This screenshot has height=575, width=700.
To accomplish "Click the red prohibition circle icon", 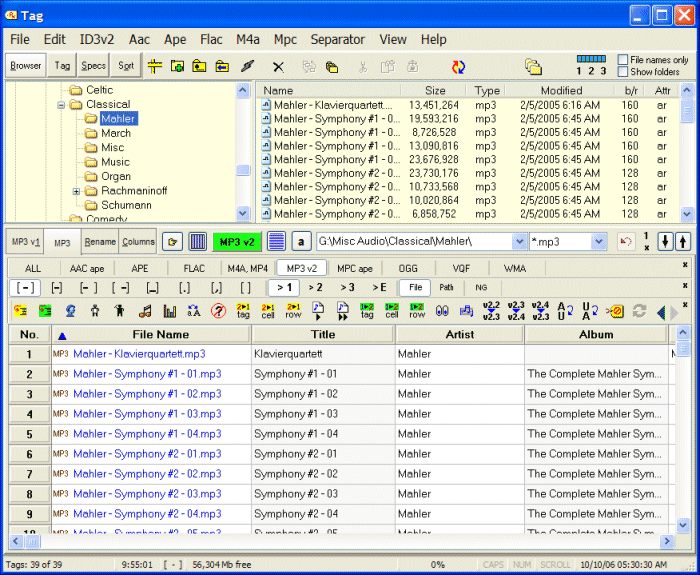I will click(219, 311).
